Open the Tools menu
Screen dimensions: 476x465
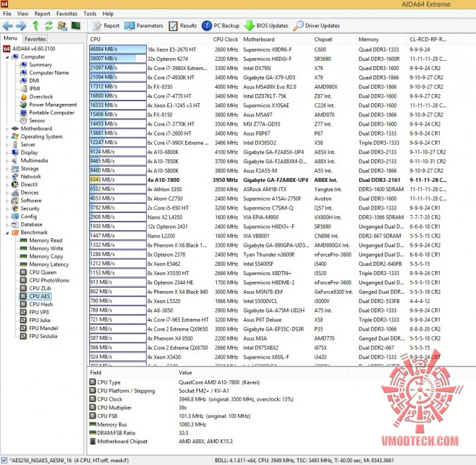click(x=90, y=14)
